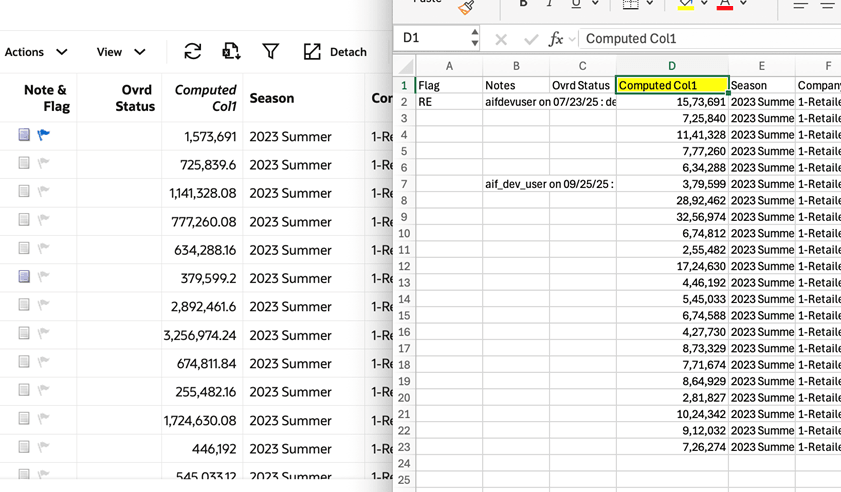Select Excel column B header
Image resolution: width=841 pixels, height=492 pixels.
tap(516, 66)
